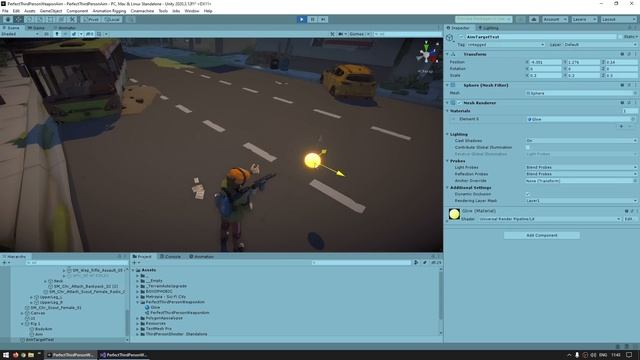Open the Mesh Renderer component options menu

tap(635, 103)
